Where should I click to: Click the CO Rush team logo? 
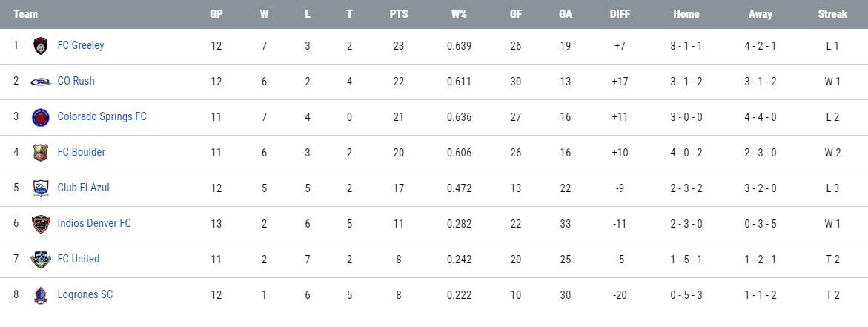click(x=41, y=82)
